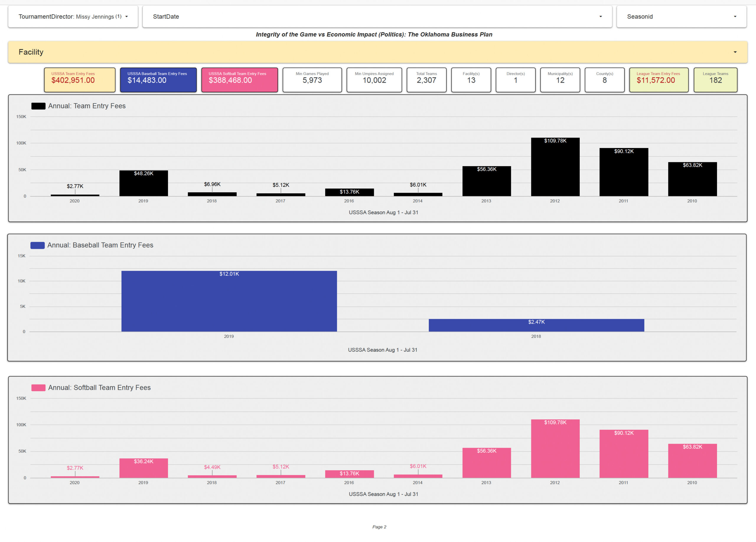Click the 2019 $36.24K pink softball bar
Viewport: 756px width, 542px height.
point(143,468)
